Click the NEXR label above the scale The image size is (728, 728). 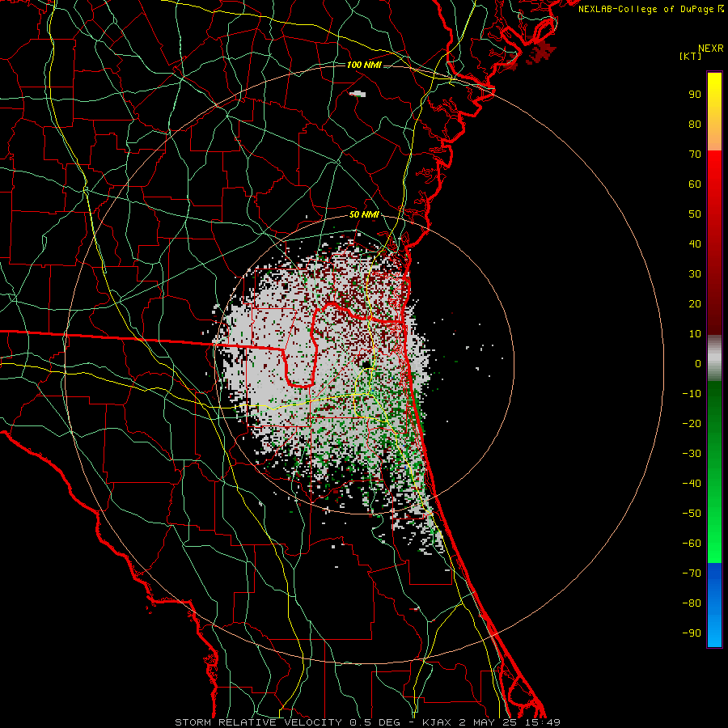710,49
